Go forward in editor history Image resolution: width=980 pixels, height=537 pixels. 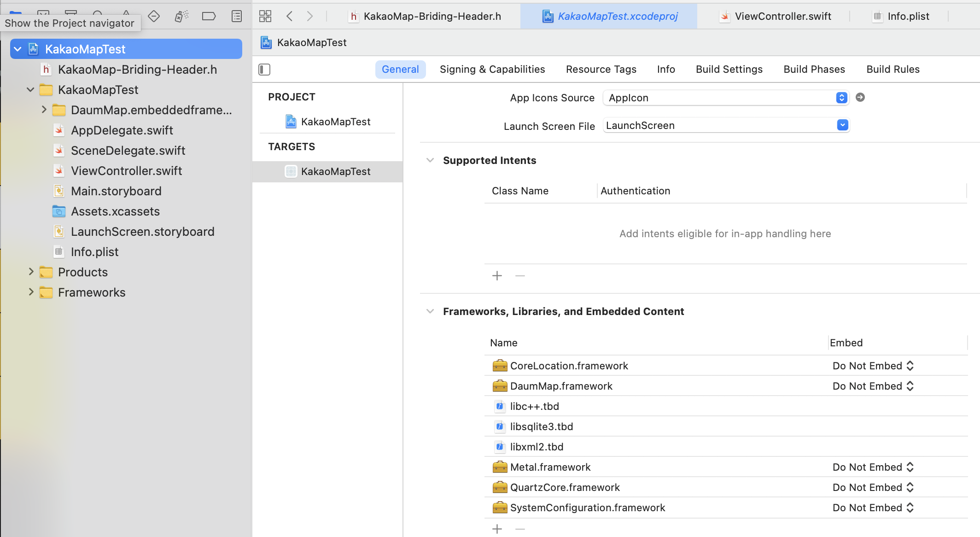coord(310,17)
